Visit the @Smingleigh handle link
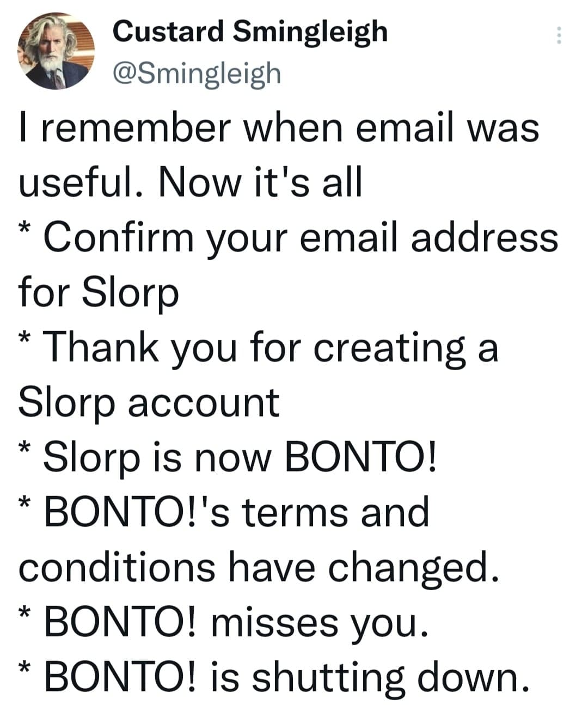Viewport: 588px width, 705px height. (197, 73)
